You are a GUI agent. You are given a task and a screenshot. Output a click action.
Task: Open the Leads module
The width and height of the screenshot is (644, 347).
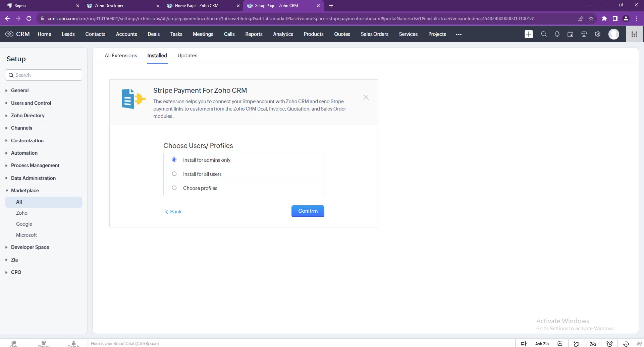click(68, 34)
